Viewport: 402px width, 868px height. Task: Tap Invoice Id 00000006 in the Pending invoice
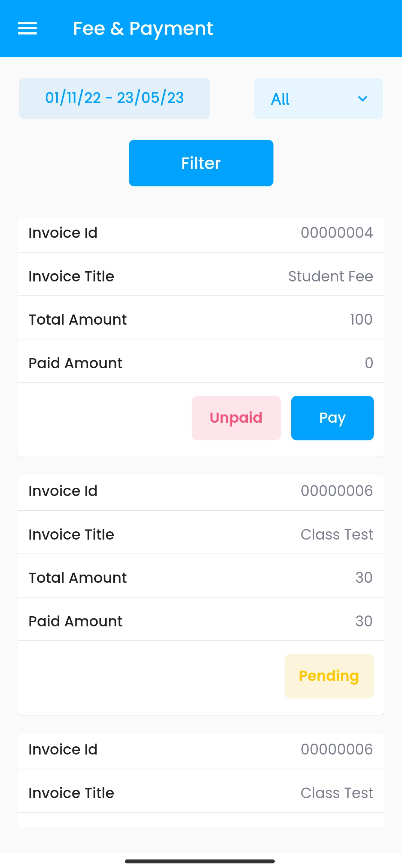coord(201,491)
